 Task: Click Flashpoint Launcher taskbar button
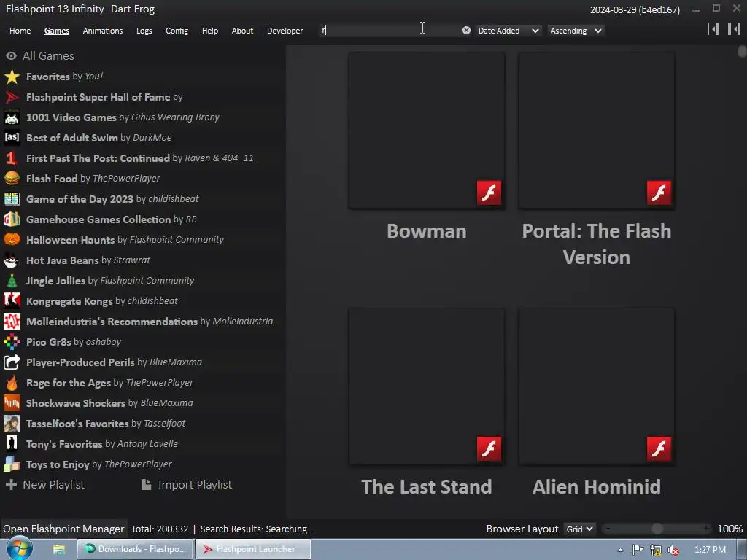coord(253,549)
